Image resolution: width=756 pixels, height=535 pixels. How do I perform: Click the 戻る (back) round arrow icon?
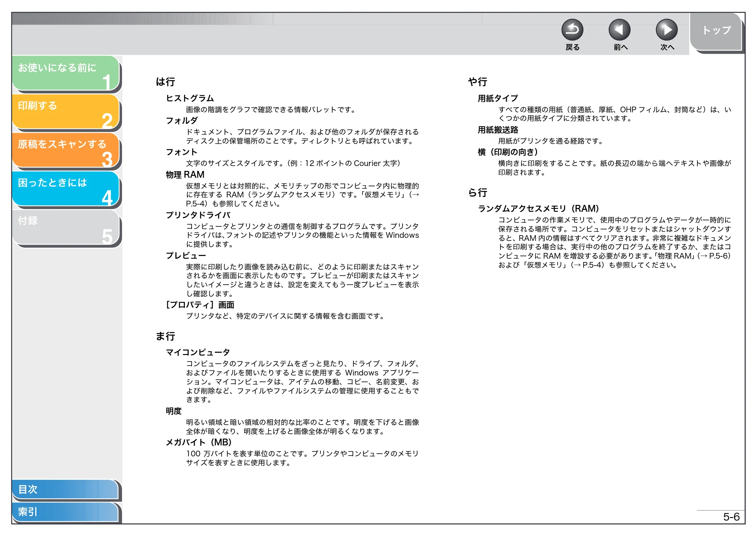tap(572, 29)
